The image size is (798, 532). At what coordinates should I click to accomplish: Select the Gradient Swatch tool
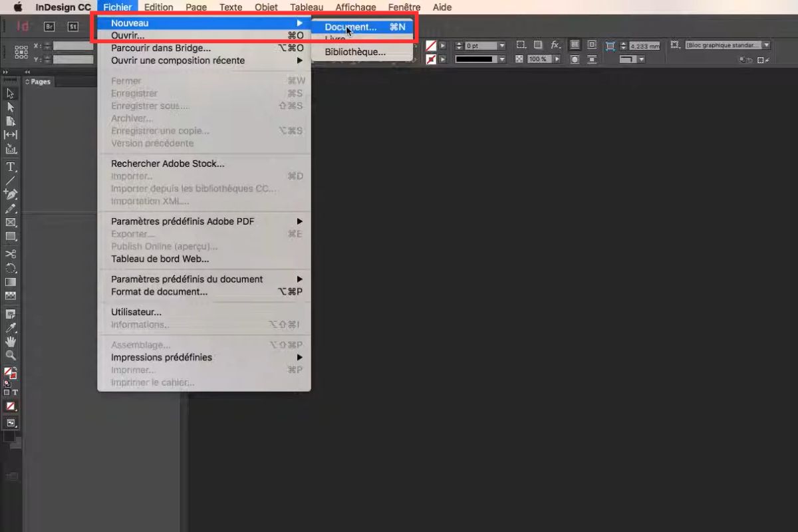(11, 282)
